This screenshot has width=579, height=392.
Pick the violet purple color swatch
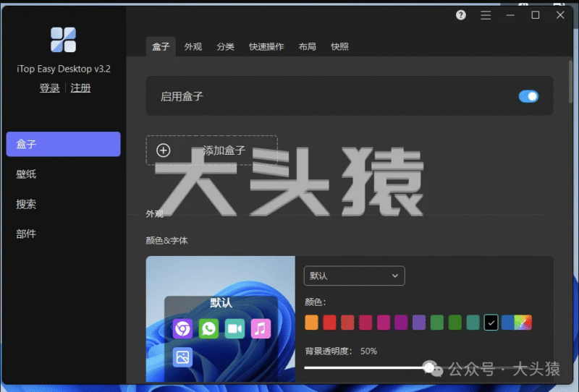pyautogui.click(x=419, y=323)
